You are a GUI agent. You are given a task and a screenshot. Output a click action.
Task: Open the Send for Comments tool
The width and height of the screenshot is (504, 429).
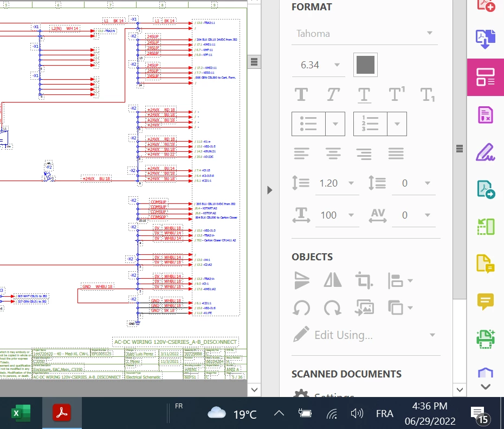tap(486, 264)
